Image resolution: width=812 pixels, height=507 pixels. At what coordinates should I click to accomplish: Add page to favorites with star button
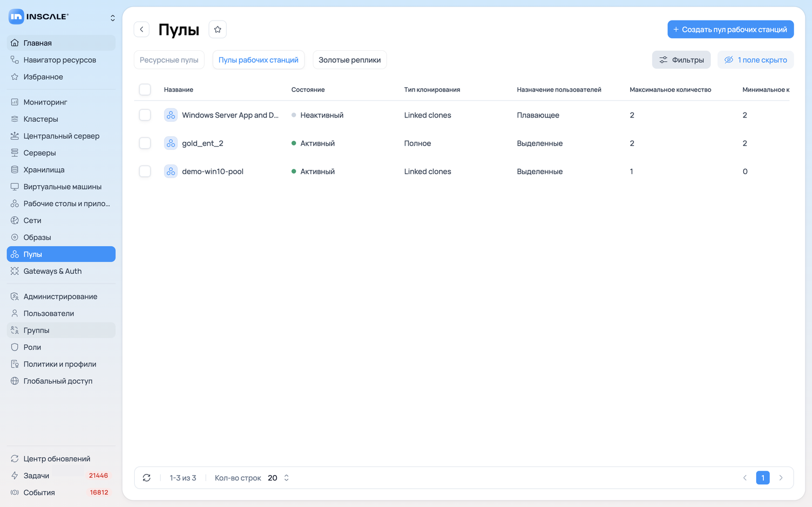click(218, 29)
